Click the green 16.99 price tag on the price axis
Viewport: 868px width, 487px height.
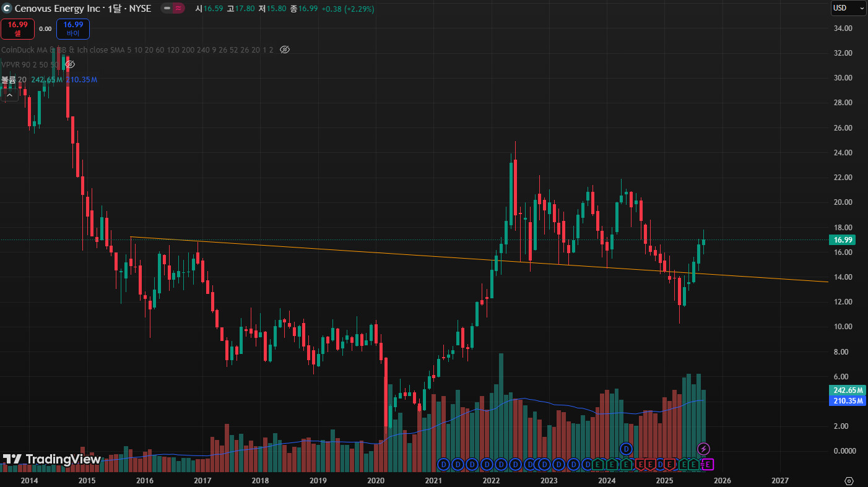(843, 240)
